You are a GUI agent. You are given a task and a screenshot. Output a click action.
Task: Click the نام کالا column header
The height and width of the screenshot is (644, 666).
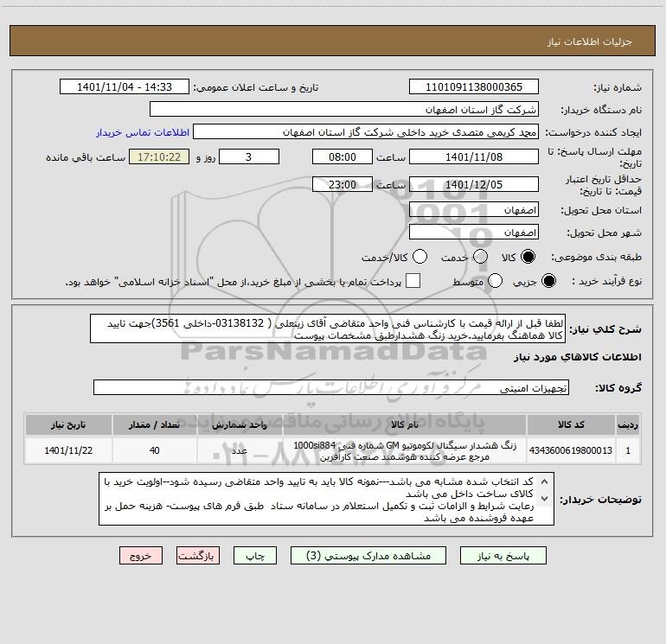(x=405, y=424)
